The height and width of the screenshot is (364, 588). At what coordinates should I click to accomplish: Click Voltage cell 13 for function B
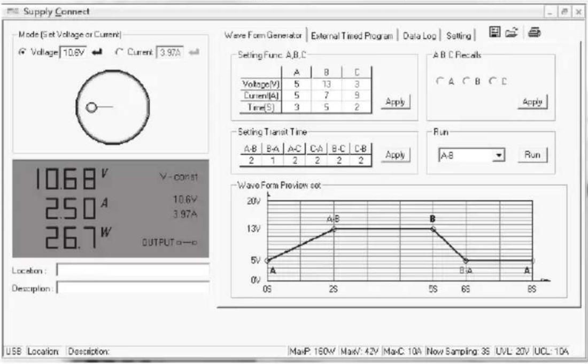coord(326,84)
